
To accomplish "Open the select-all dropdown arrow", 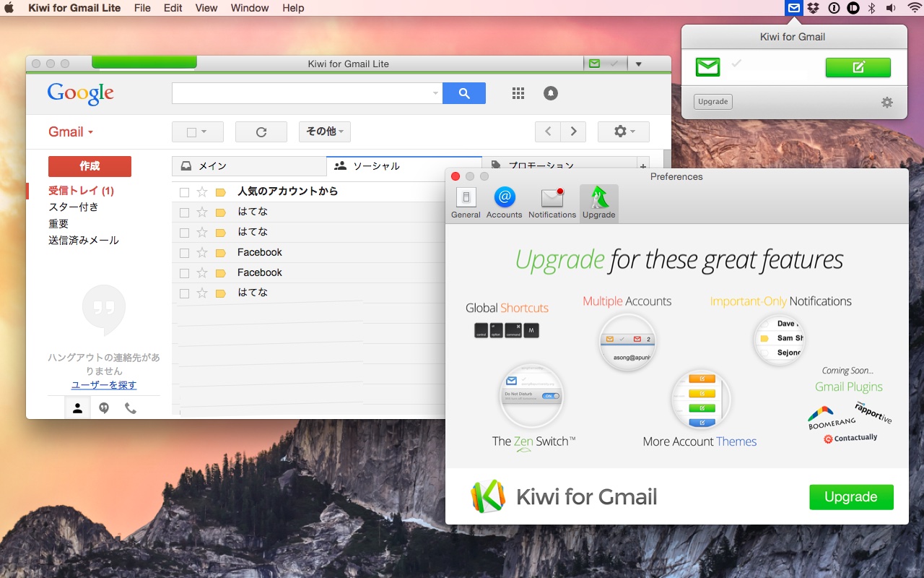I will point(204,132).
